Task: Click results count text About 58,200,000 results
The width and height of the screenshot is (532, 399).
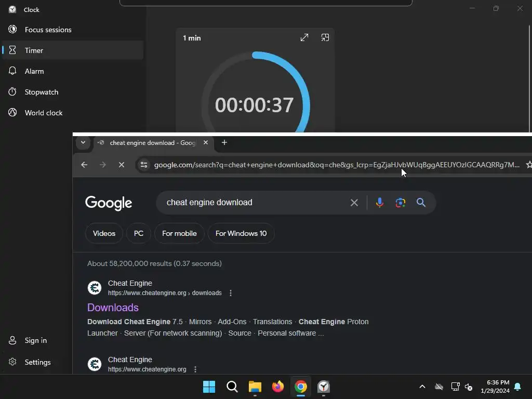Action: click(154, 263)
